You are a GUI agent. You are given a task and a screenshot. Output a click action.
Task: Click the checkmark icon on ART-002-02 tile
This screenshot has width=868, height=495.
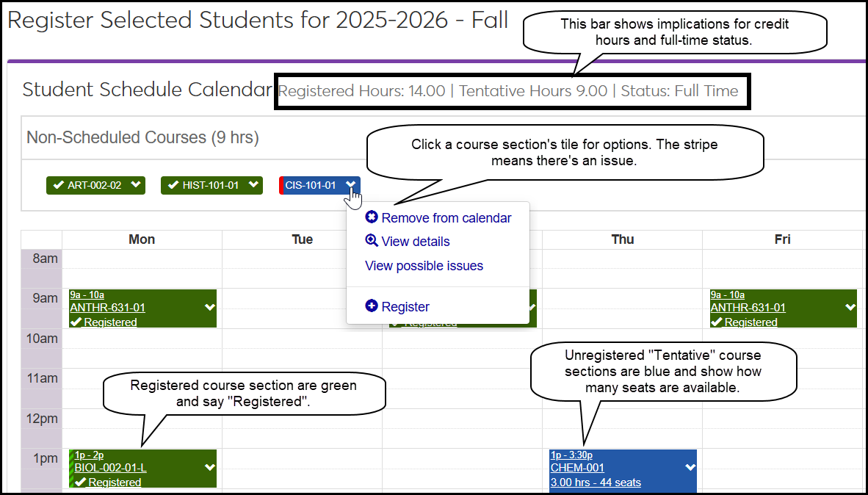[x=58, y=185]
